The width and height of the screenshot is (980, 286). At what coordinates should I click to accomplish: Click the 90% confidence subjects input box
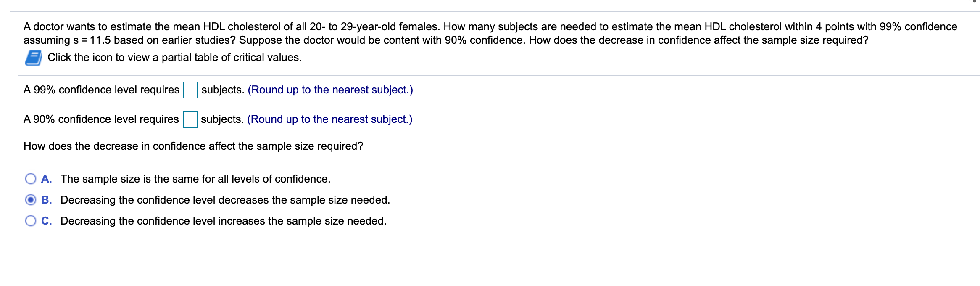coord(190,119)
